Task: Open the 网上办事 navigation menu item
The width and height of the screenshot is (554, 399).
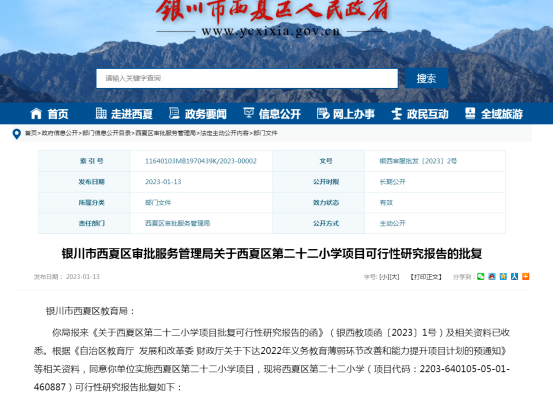Action: point(354,114)
